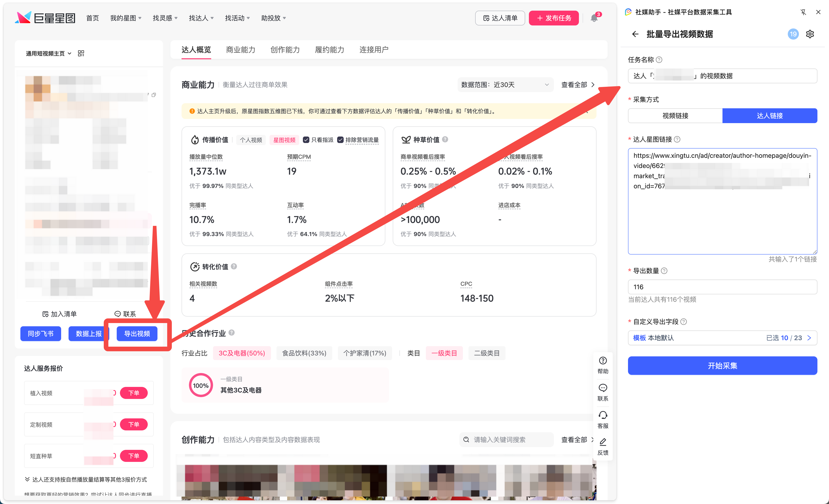Click the search icon in 创作能力
Viewport: 829px width, 504px height.
click(x=466, y=439)
